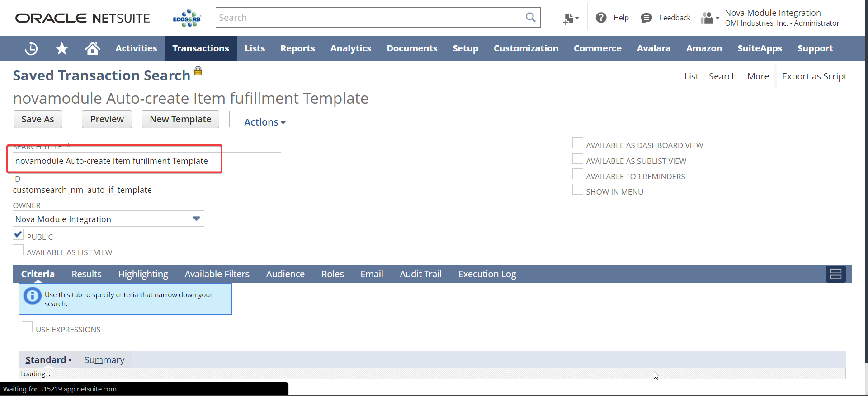Click the Ecosorb company logo

(x=187, y=18)
